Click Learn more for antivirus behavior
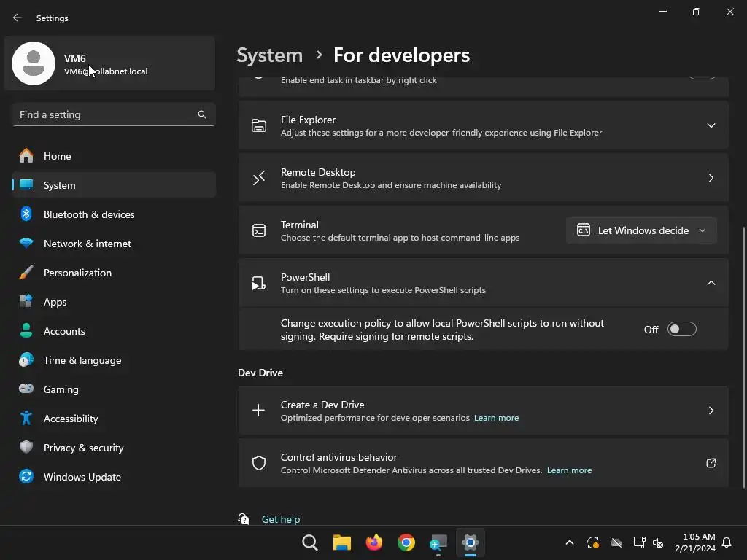This screenshot has height=560, width=747. coord(569,470)
